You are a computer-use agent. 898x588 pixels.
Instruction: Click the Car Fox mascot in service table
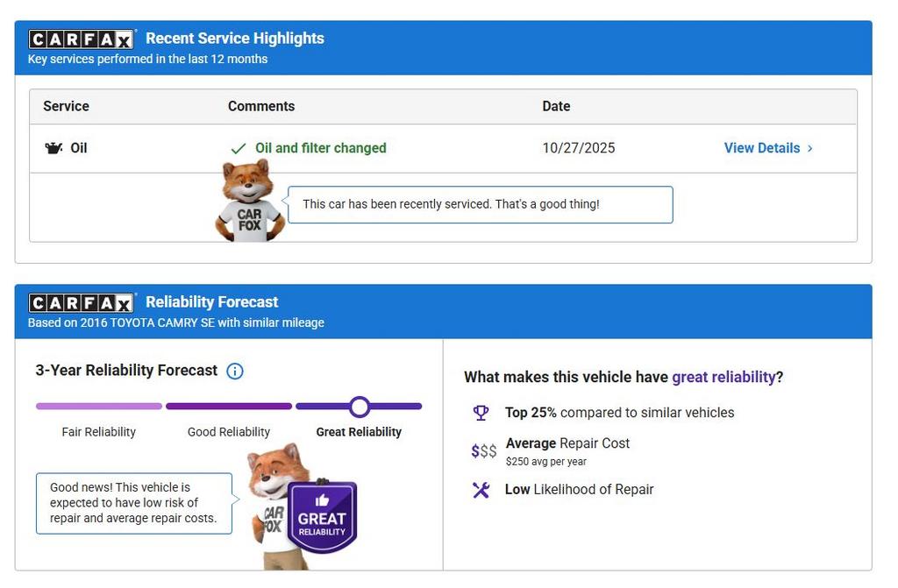(x=249, y=202)
